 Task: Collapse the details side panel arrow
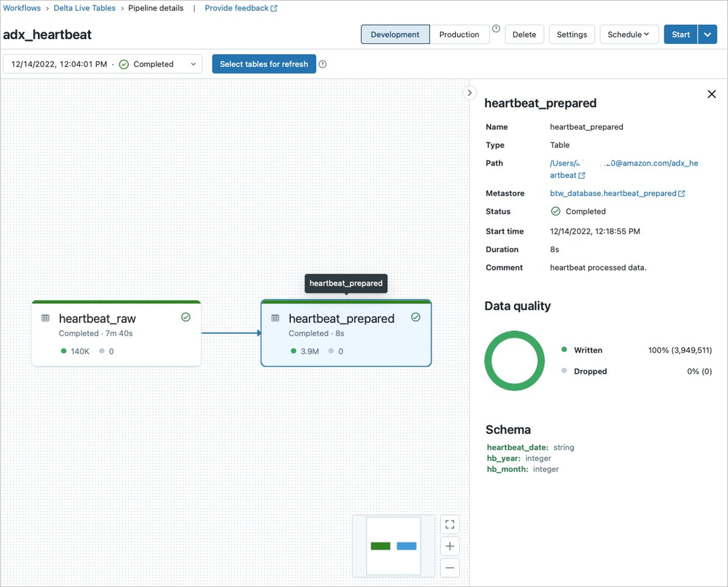click(x=469, y=93)
